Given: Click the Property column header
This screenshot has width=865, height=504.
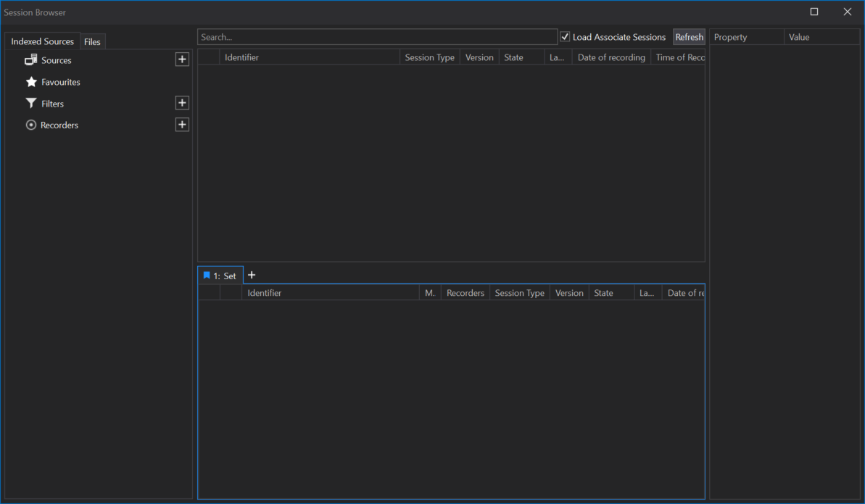Looking at the screenshot, I should click(745, 37).
